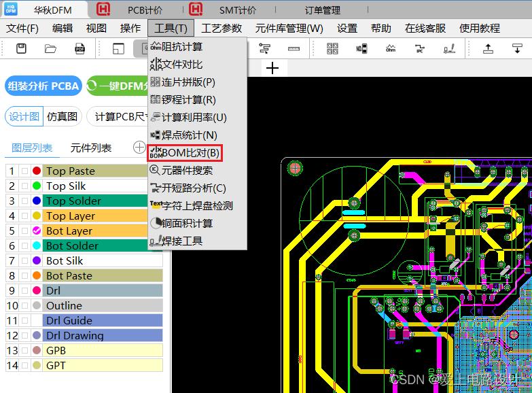
Task: Toggle the Outline layer checkbox
Action: coord(24,305)
